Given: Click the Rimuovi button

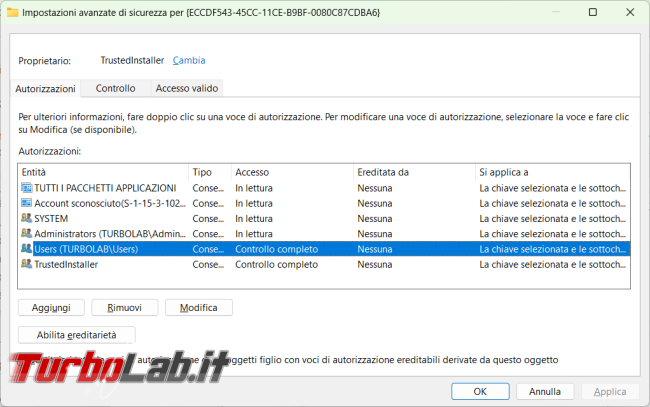Looking at the screenshot, I should 125,308.
